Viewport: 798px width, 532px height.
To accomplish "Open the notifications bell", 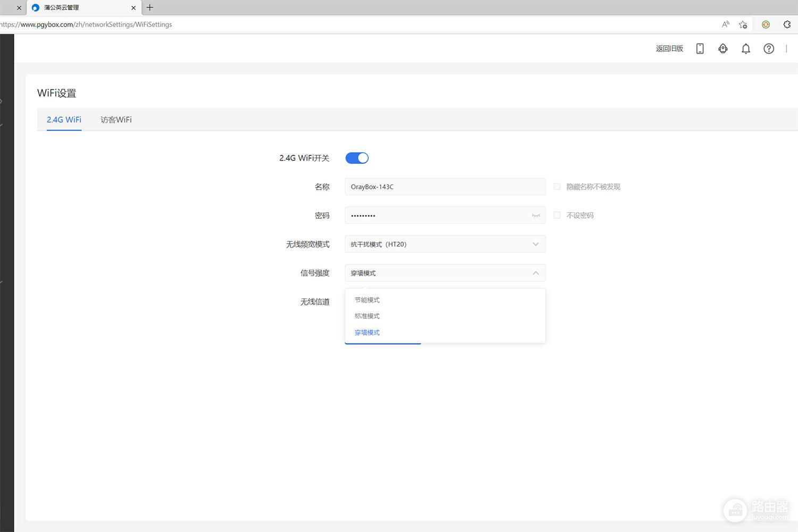I will pos(746,48).
